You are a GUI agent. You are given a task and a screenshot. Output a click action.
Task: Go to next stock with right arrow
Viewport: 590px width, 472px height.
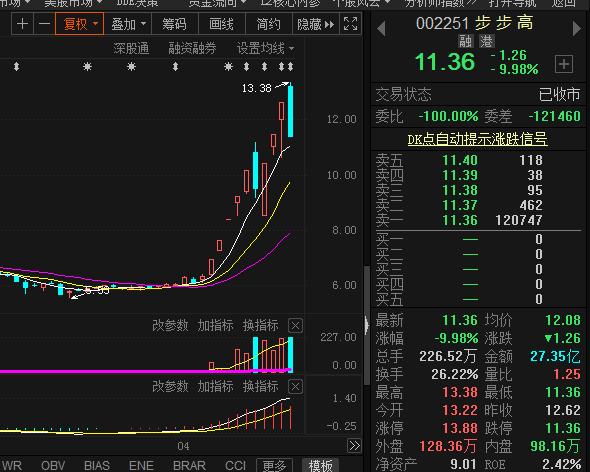(x=576, y=29)
